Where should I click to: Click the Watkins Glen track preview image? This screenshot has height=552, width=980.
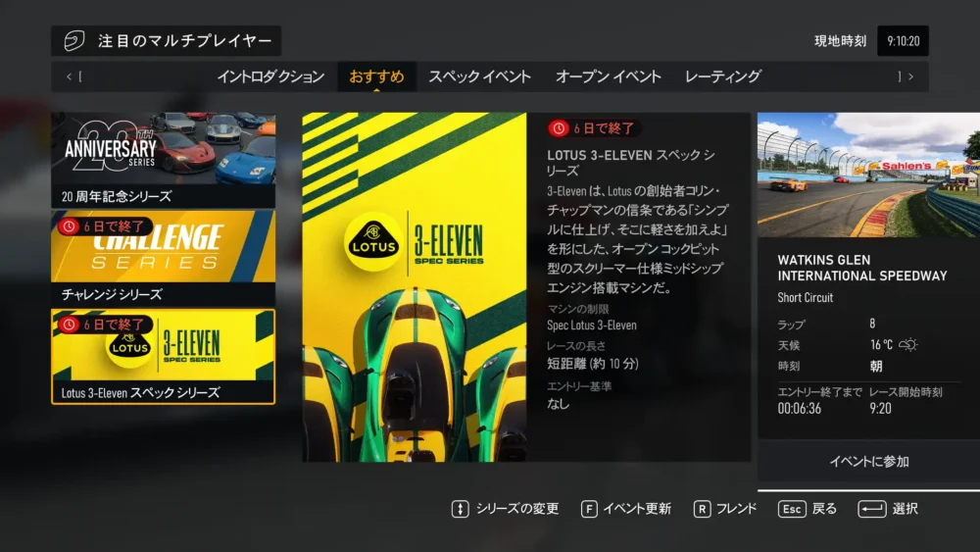pyautogui.click(x=868, y=175)
